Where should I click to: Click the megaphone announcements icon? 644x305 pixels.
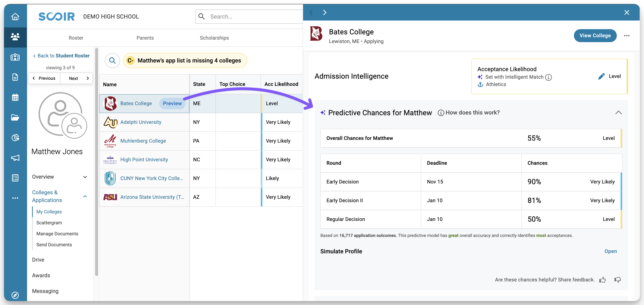(x=15, y=158)
